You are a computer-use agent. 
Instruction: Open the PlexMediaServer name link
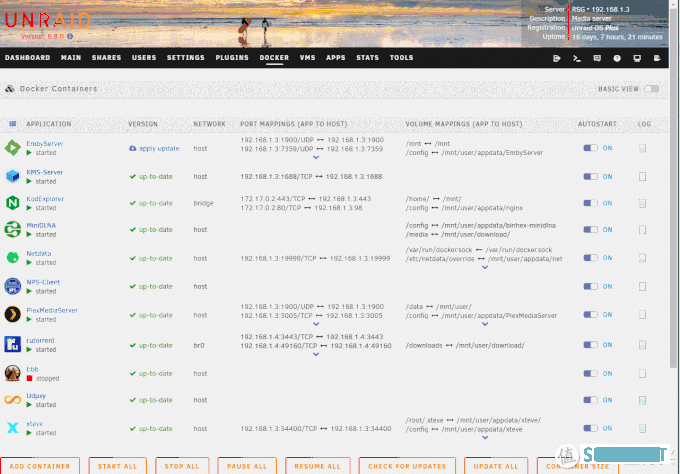coord(52,310)
